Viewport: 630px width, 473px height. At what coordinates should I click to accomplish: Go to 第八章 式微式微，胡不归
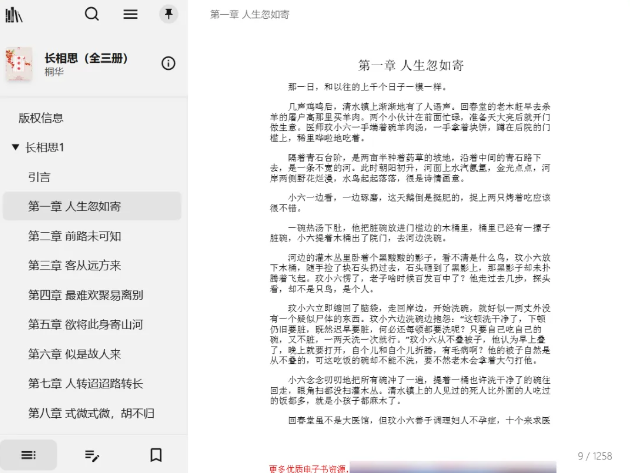point(91,413)
